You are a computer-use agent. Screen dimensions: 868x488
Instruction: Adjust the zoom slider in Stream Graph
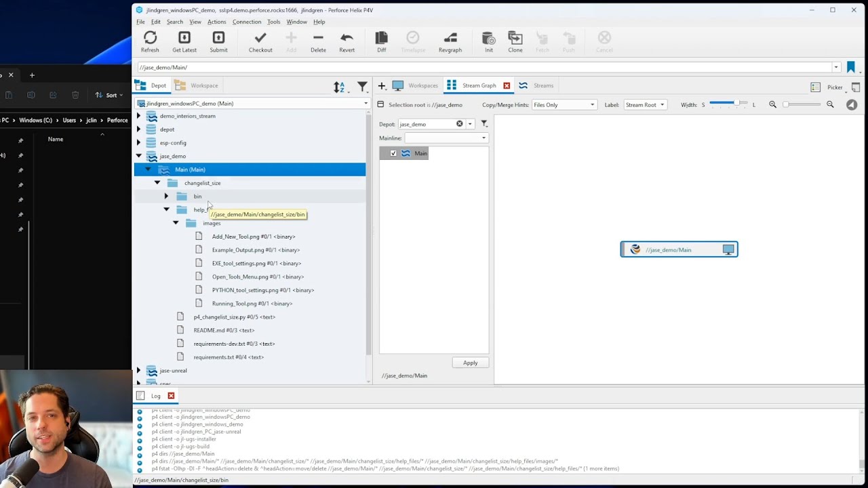tap(802, 104)
